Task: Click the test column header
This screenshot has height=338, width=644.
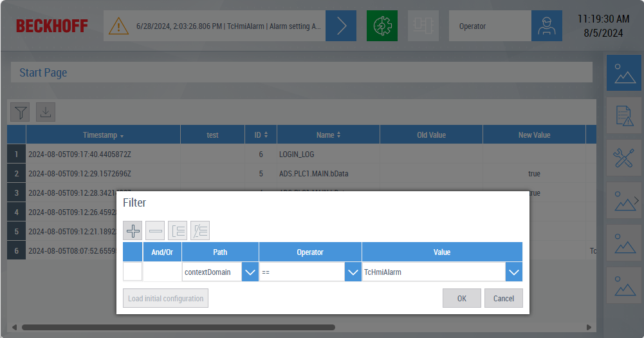Action: [212, 135]
